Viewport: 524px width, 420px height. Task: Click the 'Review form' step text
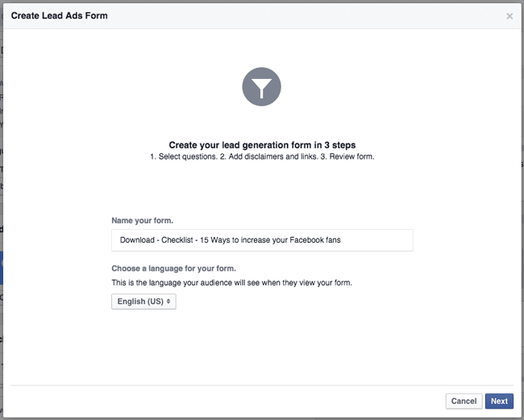click(351, 156)
